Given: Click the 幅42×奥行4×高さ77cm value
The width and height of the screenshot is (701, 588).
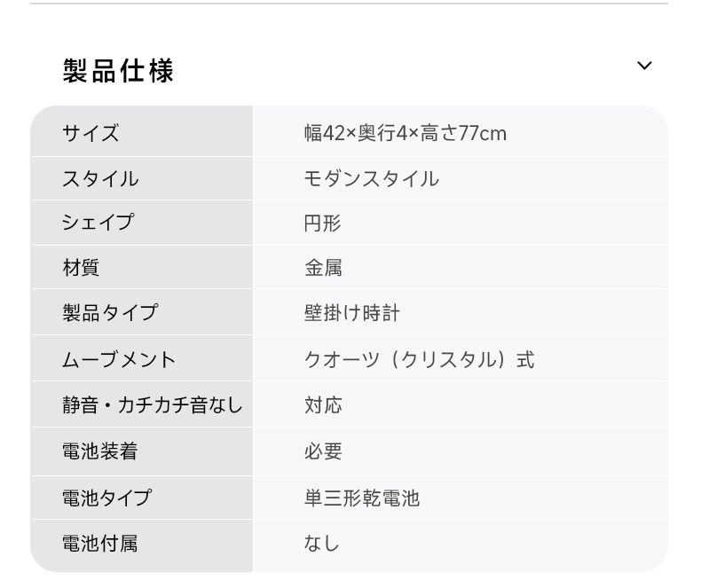Looking at the screenshot, I should point(405,133).
